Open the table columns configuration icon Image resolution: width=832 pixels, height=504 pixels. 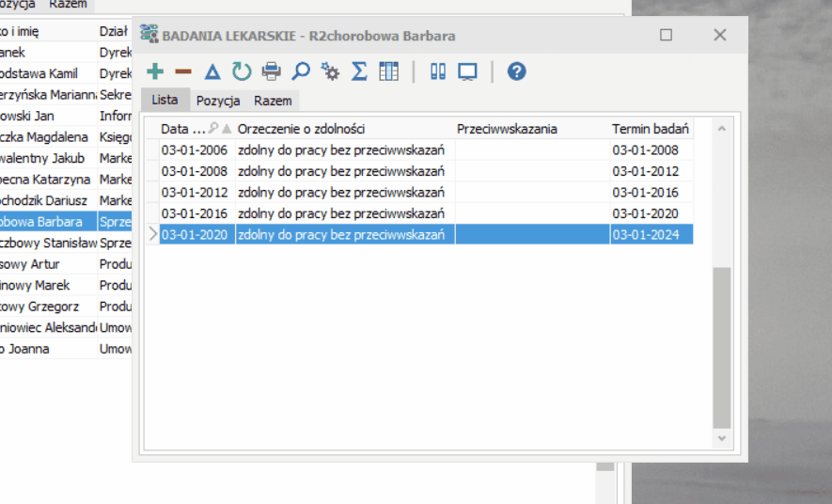click(389, 71)
